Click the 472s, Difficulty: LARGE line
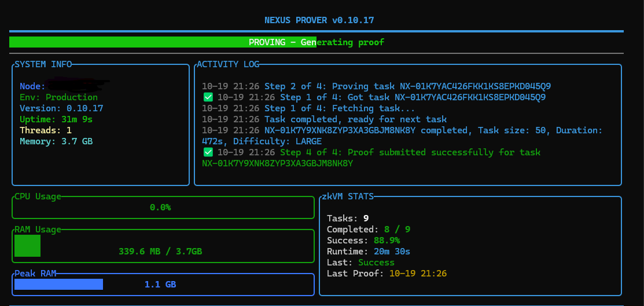Image resolution: width=644 pixels, height=306 pixels. (262, 141)
